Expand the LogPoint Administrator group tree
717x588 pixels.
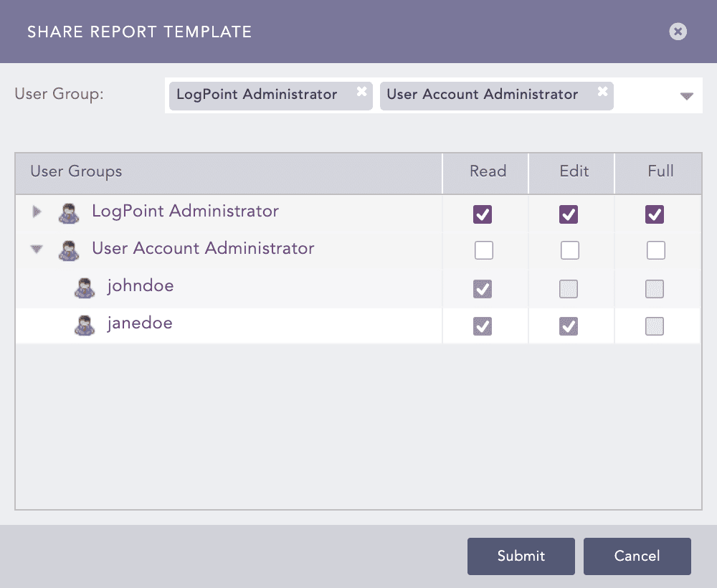pos(36,211)
